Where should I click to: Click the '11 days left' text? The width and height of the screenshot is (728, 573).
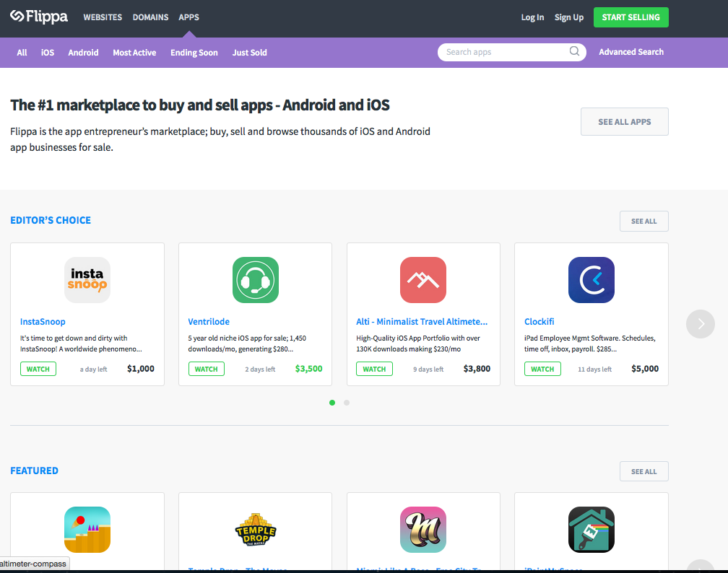(595, 369)
